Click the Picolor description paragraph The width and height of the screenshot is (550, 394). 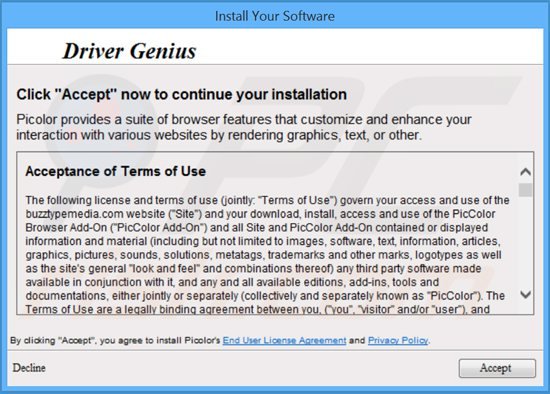(x=244, y=127)
